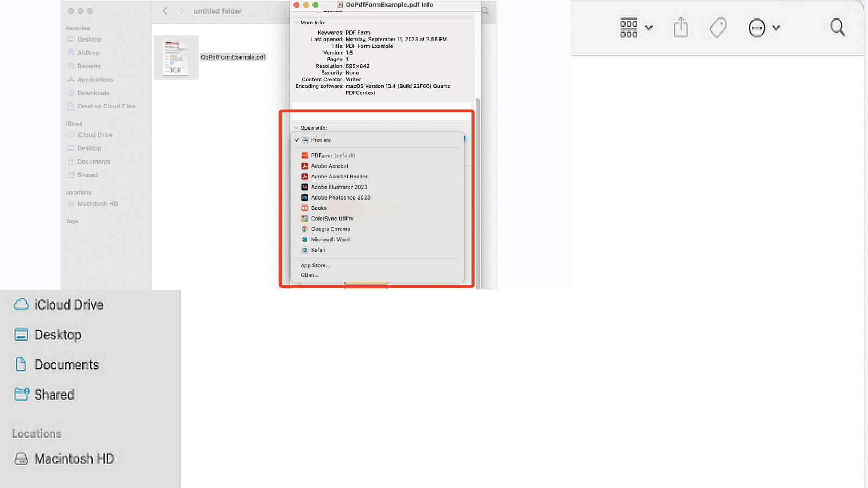Choose Microsoft Word in Open with menu

[378, 240]
